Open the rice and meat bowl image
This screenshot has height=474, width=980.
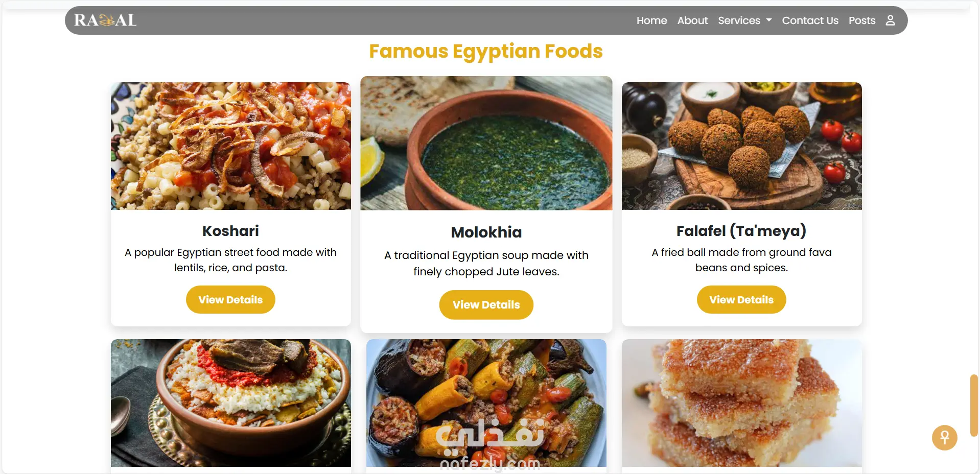(x=230, y=402)
